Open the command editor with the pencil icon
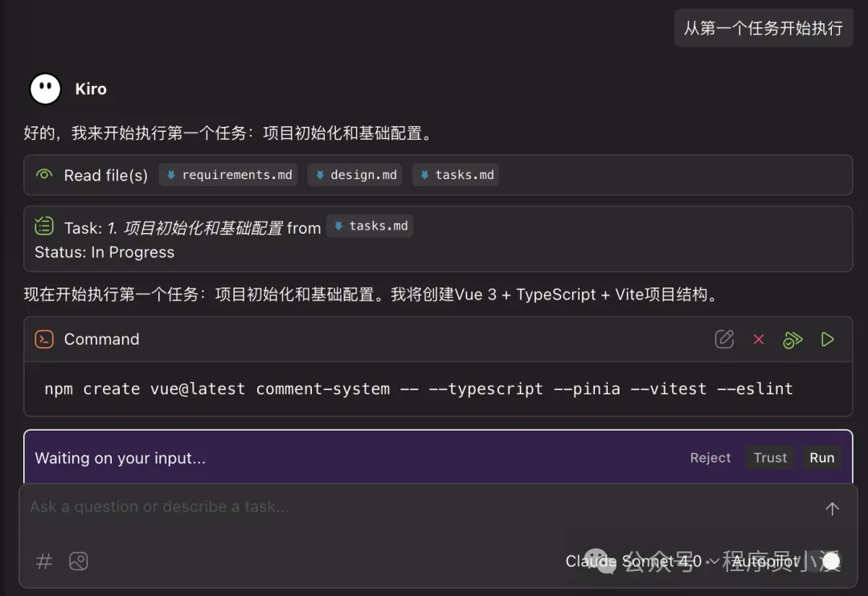 click(x=724, y=339)
